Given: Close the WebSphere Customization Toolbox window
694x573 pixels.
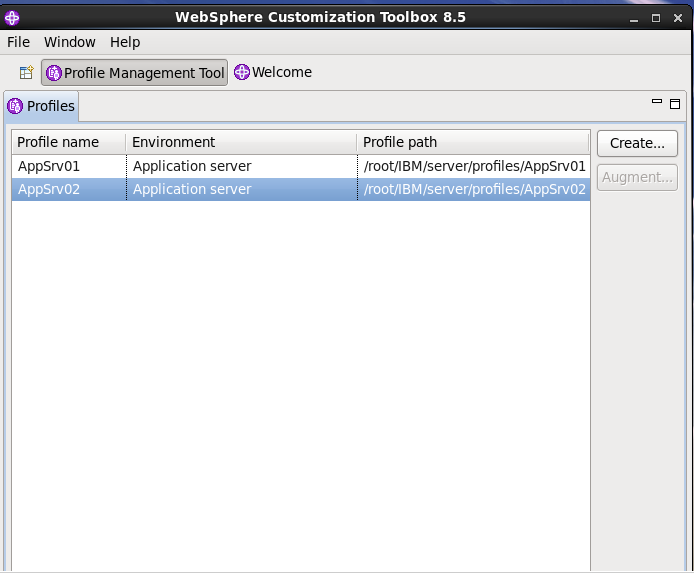Looking at the screenshot, I should [678, 18].
